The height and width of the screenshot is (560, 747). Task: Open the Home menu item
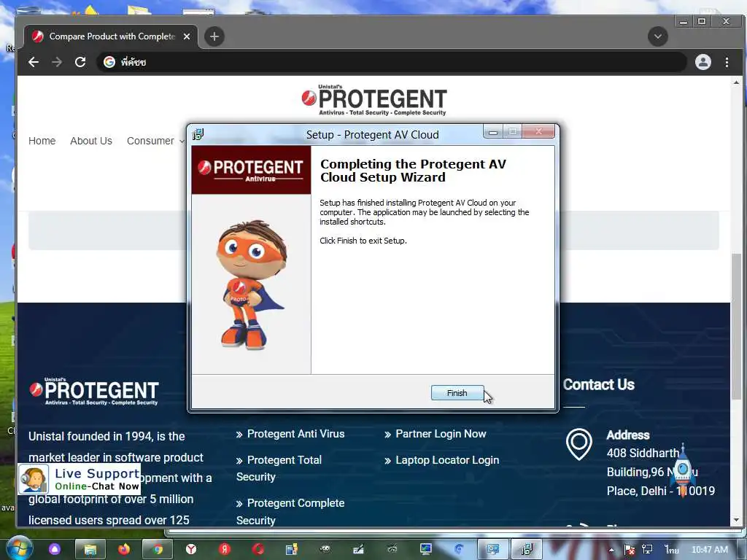(x=42, y=141)
